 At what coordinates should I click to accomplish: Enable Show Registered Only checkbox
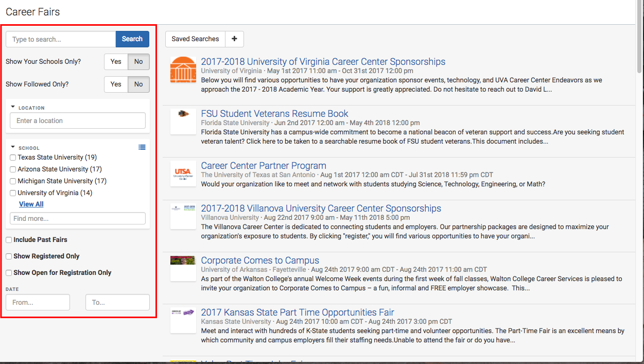coord(9,256)
